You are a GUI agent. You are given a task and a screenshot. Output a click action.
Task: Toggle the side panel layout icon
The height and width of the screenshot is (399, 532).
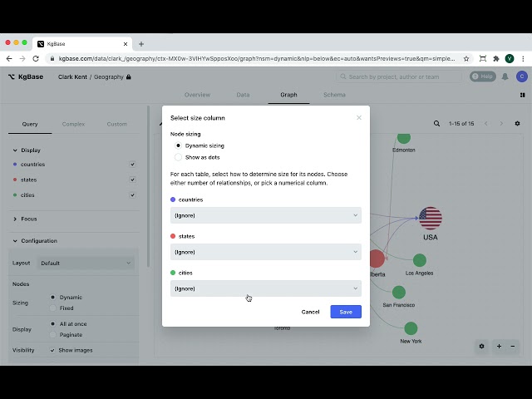point(523,95)
